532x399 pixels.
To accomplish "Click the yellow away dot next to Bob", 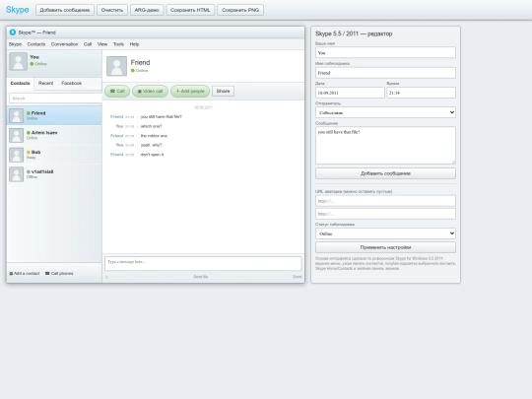I will (29, 152).
